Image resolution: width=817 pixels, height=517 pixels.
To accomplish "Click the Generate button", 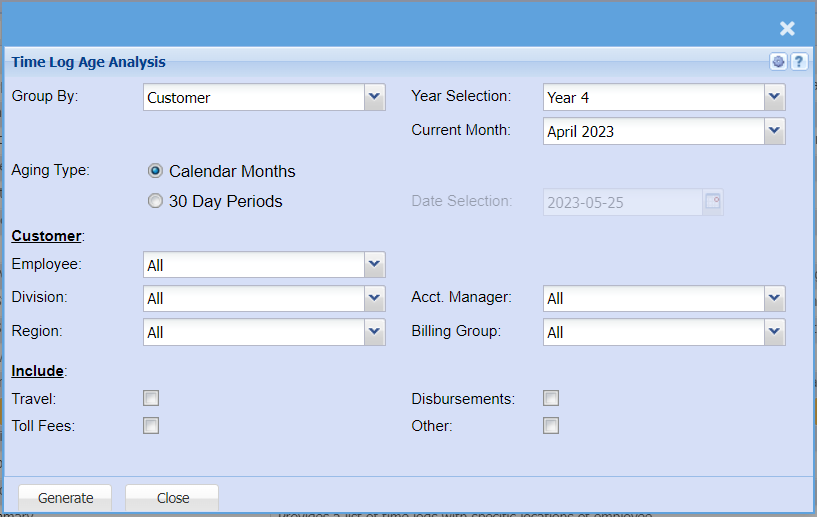I will [66, 498].
